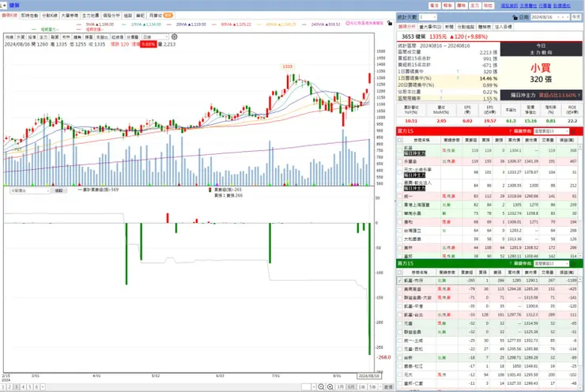Click help icon next to 佔股本比重
The height and width of the screenshot is (392, 585).
click(x=441, y=92)
